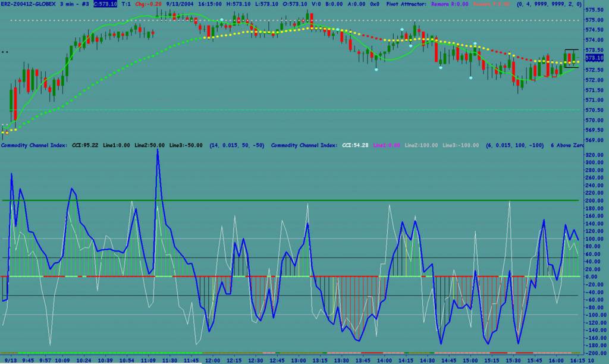
Task: Click the ER2-200412-GLOBEX symbol label
Action: pos(29,4)
